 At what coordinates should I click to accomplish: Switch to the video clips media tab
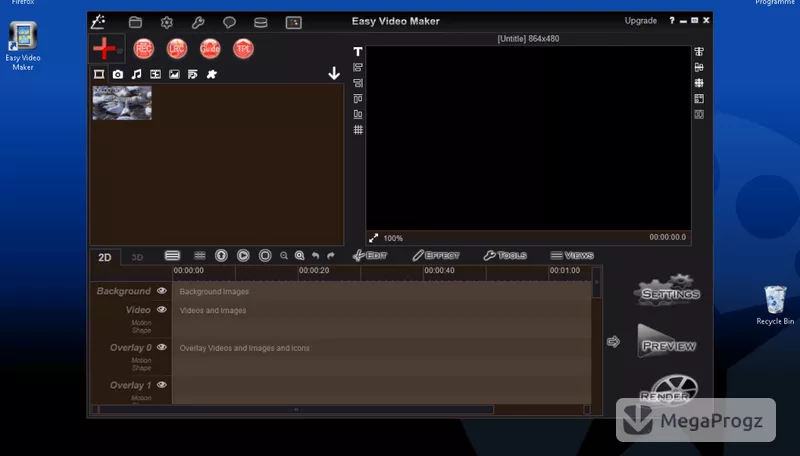(99, 74)
